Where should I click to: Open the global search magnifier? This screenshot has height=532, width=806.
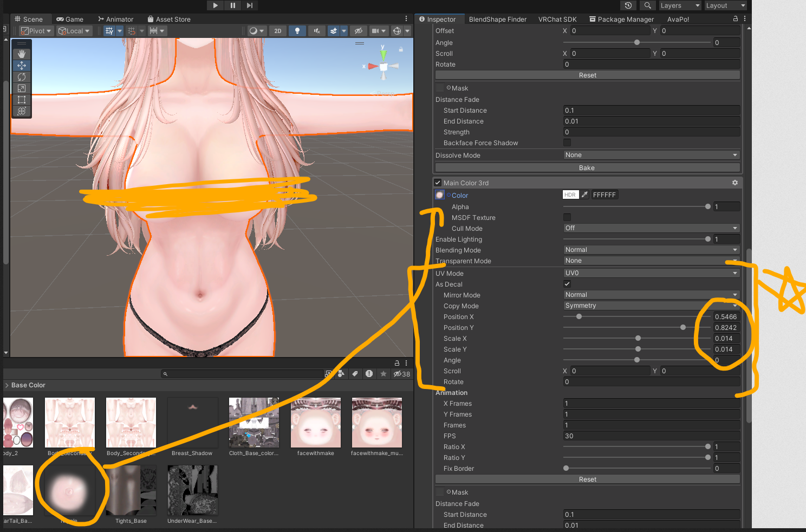[647, 5]
